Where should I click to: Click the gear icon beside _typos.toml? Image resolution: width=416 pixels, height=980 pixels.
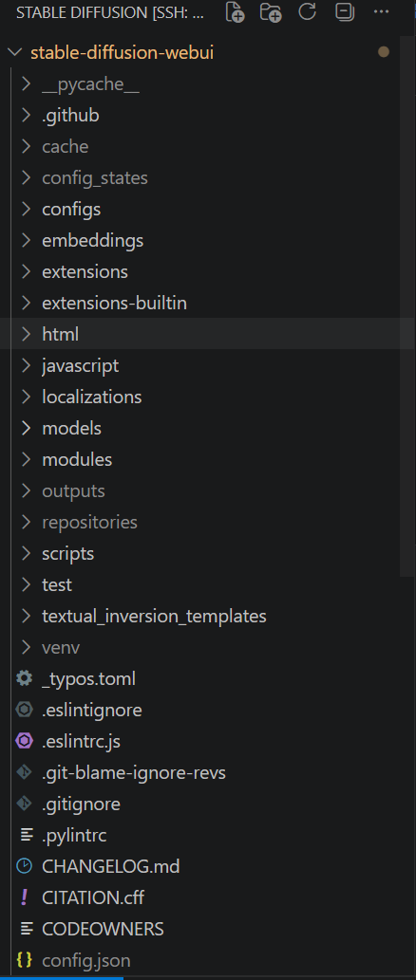point(24,678)
